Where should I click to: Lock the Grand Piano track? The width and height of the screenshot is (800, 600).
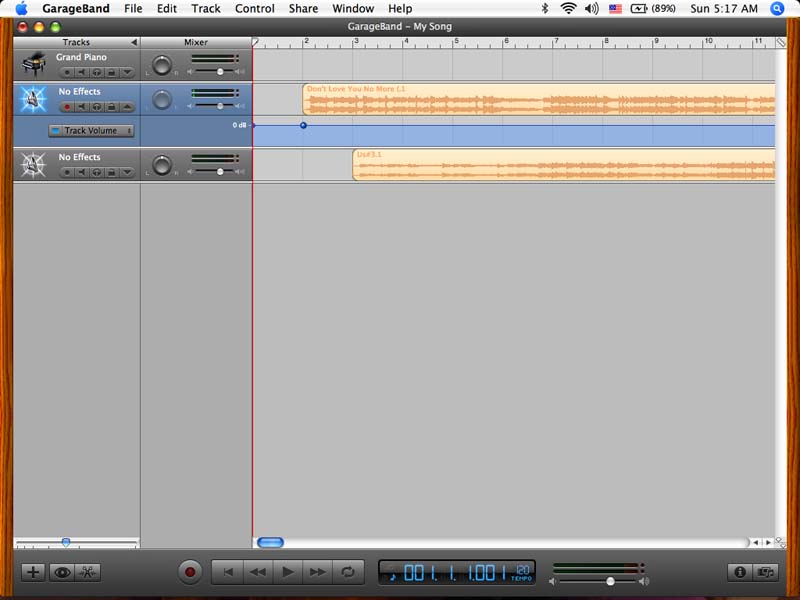[111, 72]
